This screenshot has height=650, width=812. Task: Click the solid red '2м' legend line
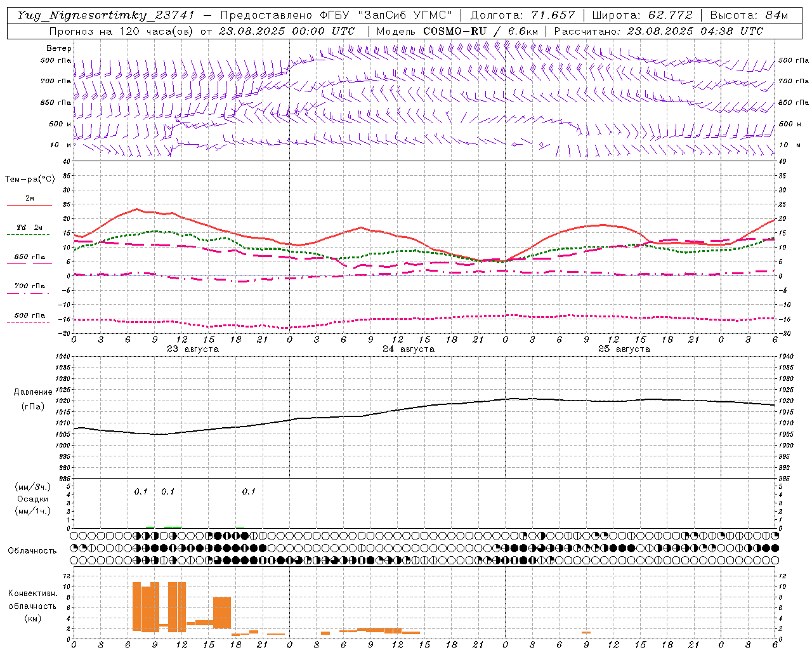click(x=29, y=205)
